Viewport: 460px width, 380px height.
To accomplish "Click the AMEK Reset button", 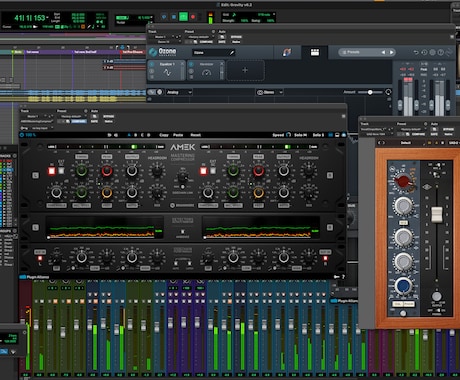I will point(195,135).
